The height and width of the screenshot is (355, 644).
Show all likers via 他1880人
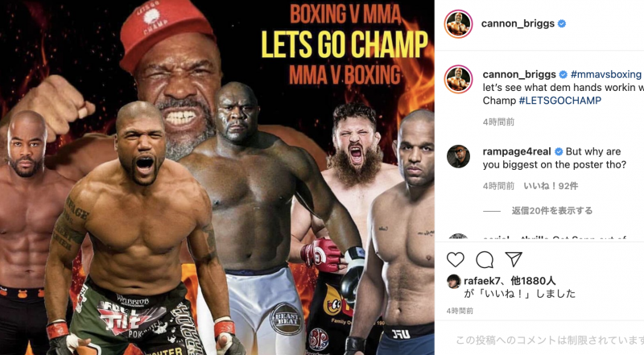(x=533, y=281)
